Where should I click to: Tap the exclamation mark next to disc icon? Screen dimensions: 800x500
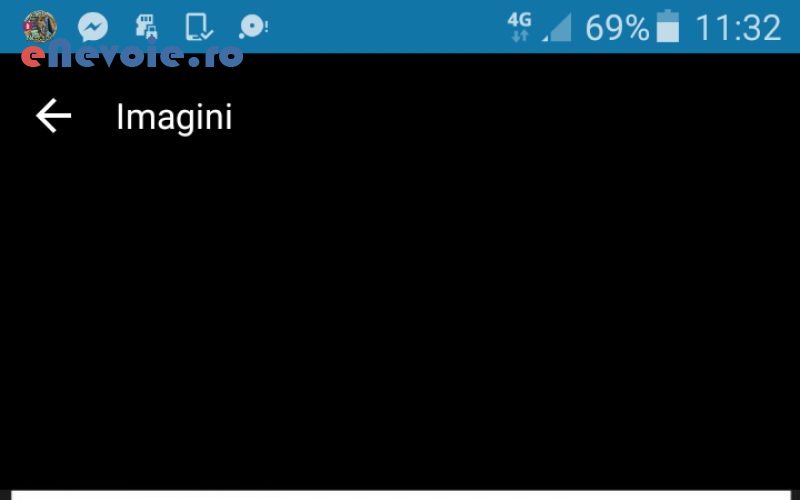tap(266, 26)
